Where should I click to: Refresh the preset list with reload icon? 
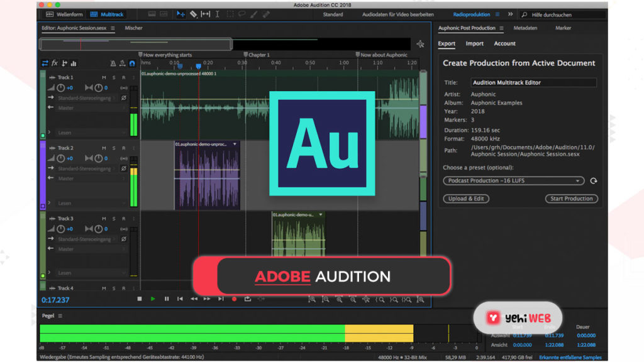tap(593, 181)
